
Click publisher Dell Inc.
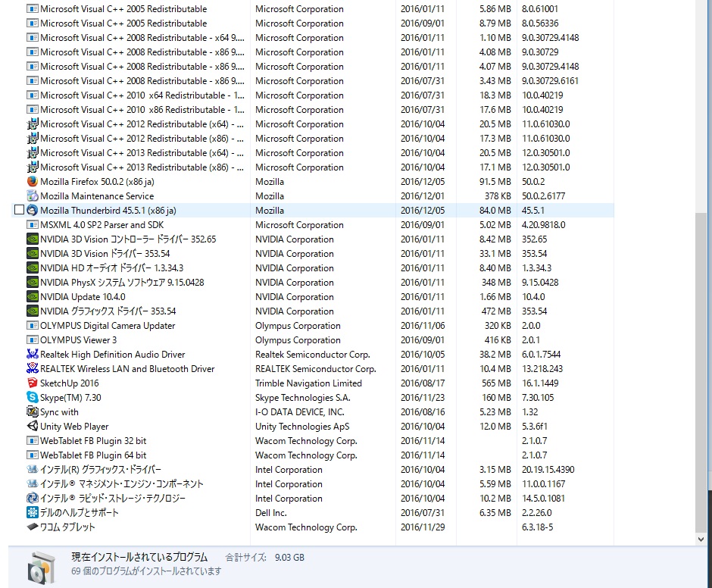tap(270, 512)
